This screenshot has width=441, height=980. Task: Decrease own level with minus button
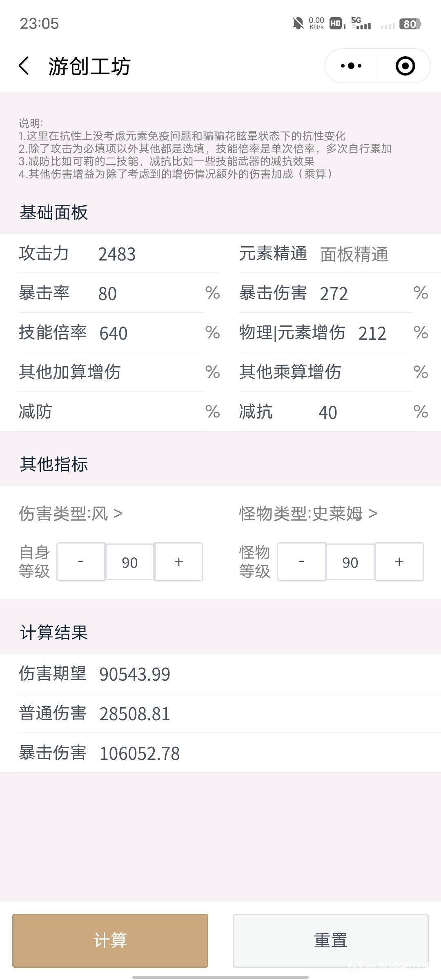click(x=81, y=562)
